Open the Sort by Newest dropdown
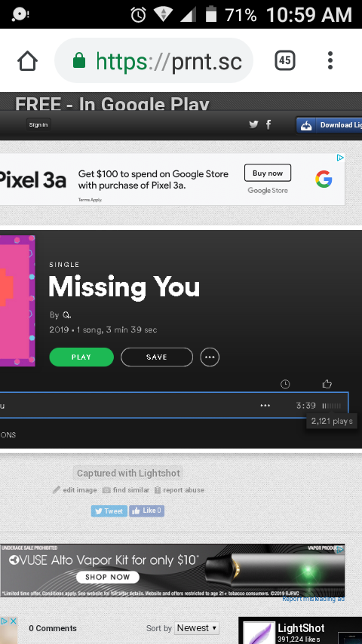This screenshot has width=362, height=644. click(x=197, y=628)
